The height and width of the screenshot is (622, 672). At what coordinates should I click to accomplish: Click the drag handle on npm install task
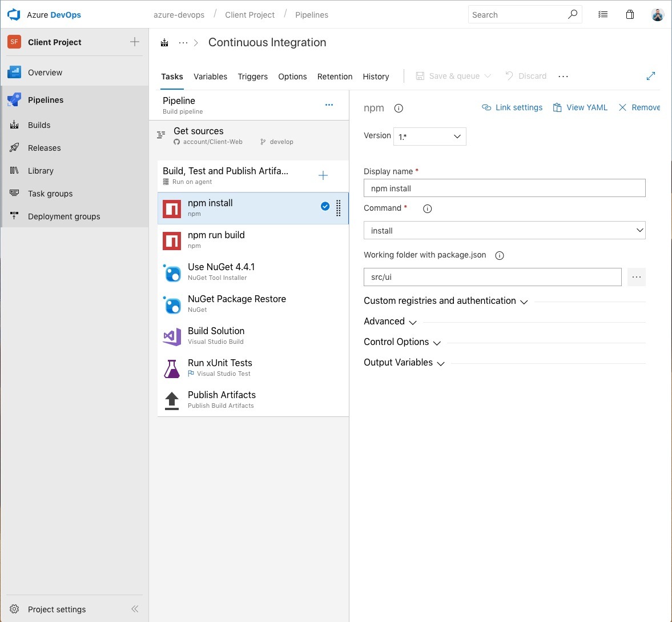pos(339,208)
